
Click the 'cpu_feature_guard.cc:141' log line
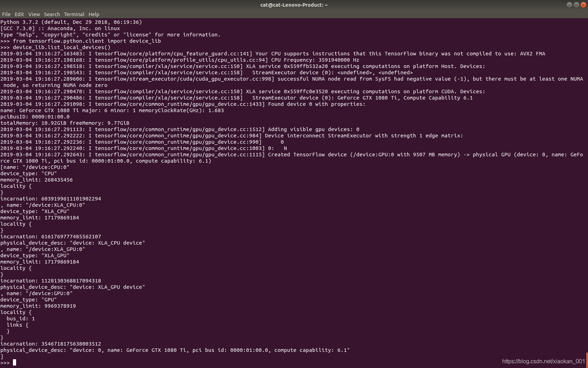(273, 54)
